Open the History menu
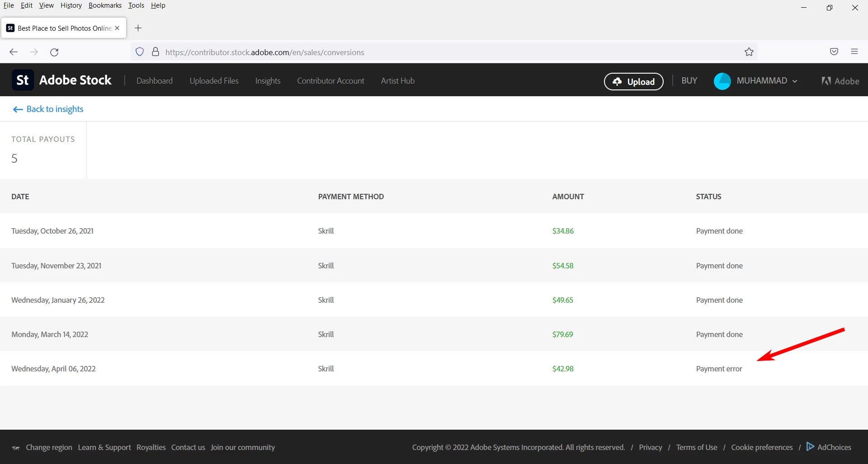Viewport: 868px width, 464px height. [71, 5]
